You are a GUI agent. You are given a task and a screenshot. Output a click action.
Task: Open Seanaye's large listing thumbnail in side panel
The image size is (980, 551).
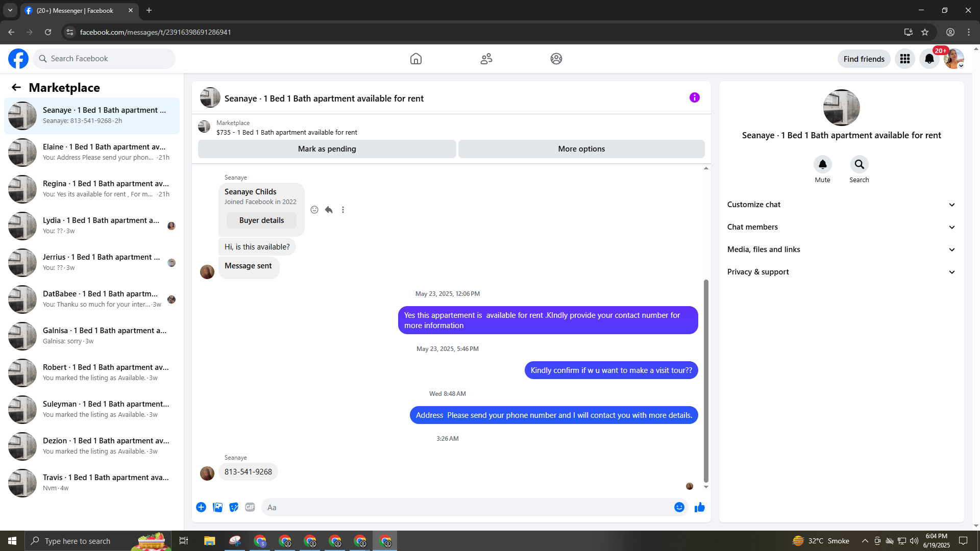point(842,108)
